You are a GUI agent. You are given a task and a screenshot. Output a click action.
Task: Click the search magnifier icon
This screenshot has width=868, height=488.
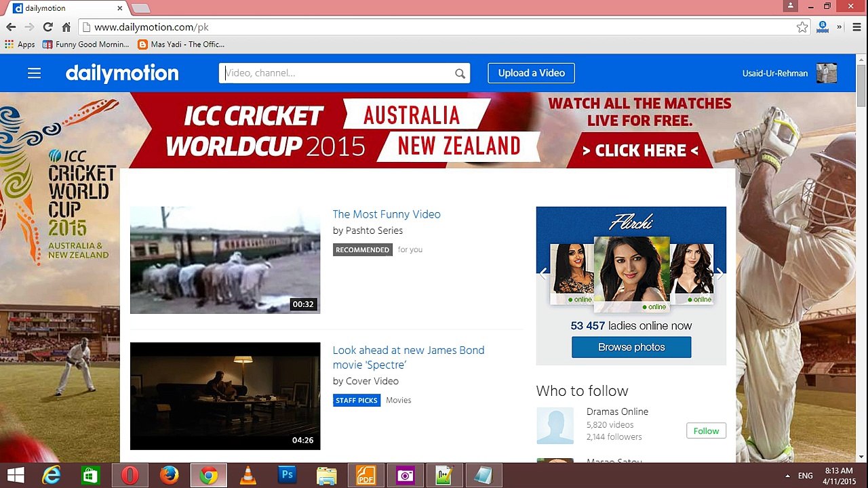click(460, 73)
